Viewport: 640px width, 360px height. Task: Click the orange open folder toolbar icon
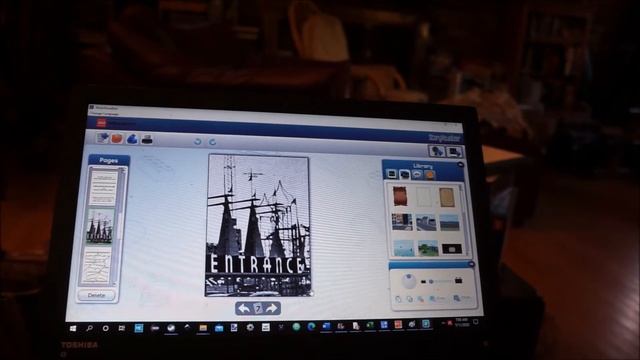[x=117, y=138]
